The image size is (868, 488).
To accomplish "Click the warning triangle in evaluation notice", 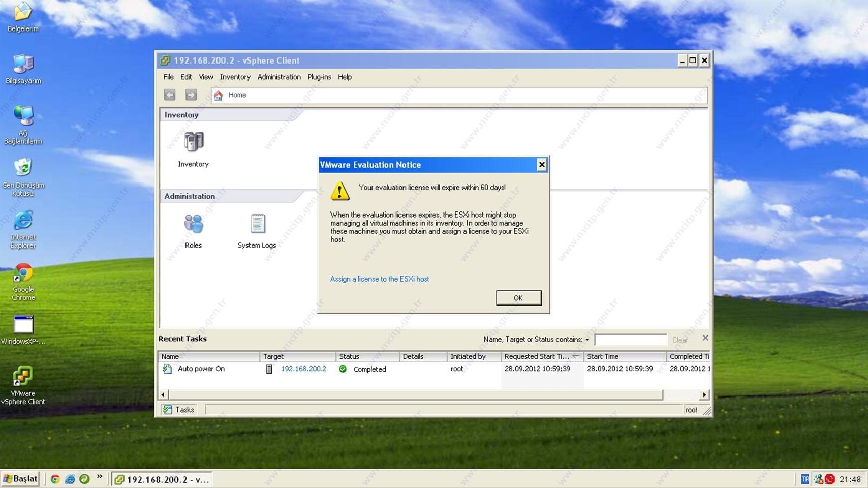I will [340, 191].
